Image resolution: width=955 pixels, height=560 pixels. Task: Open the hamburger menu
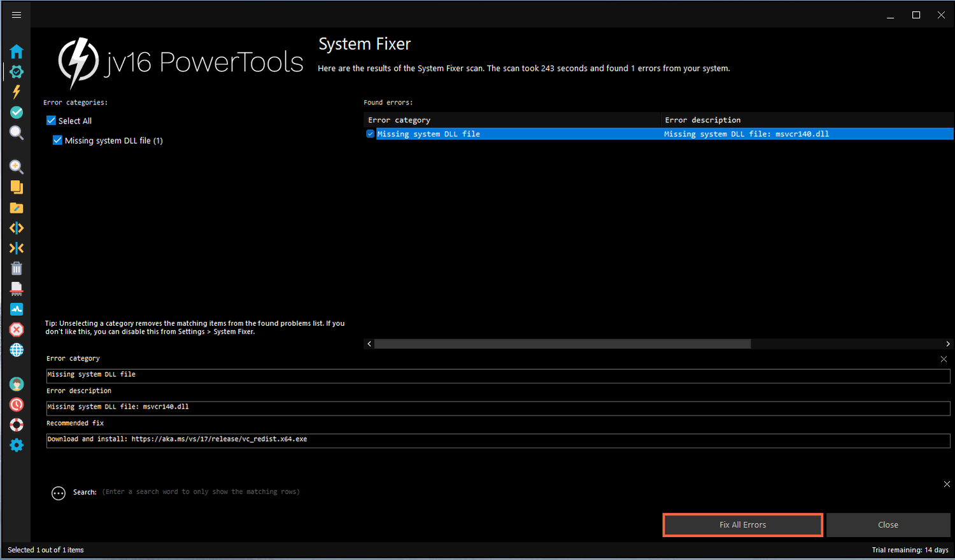[x=17, y=15]
